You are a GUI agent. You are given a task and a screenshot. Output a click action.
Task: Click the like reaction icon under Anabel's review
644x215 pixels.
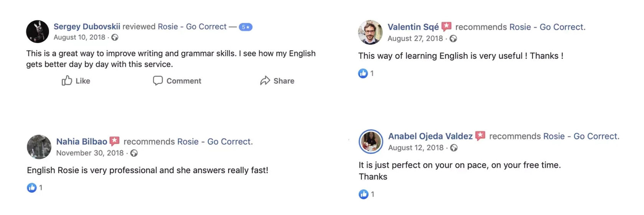point(363,194)
